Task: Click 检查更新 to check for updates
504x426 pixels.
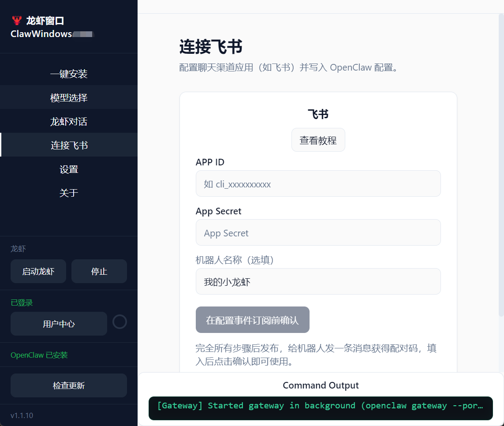Action: click(69, 385)
